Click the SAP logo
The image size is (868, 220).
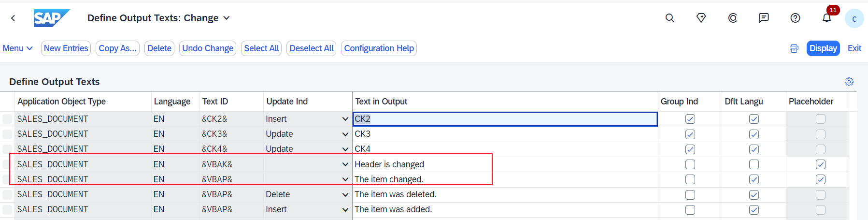[x=51, y=18]
